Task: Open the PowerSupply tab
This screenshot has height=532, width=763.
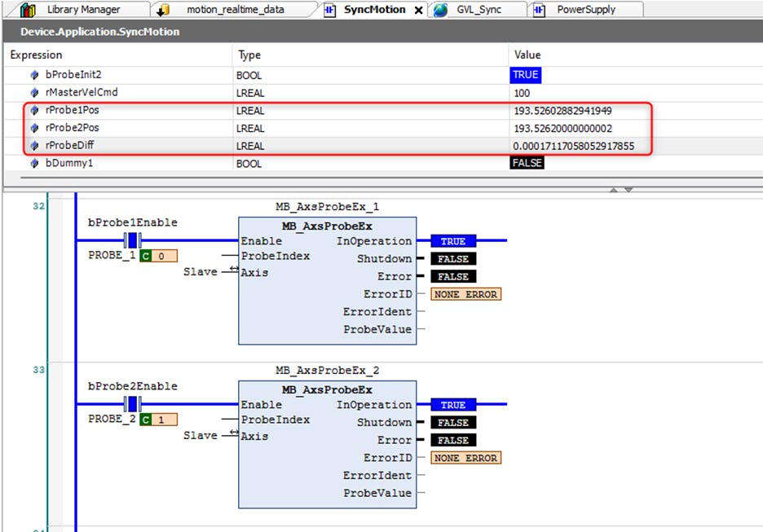Action: tap(586, 10)
